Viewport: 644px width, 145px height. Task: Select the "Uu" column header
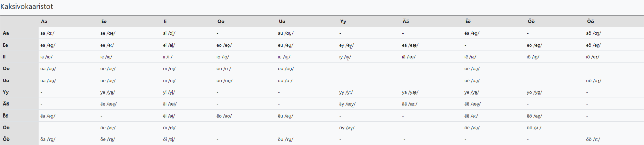coord(282,21)
